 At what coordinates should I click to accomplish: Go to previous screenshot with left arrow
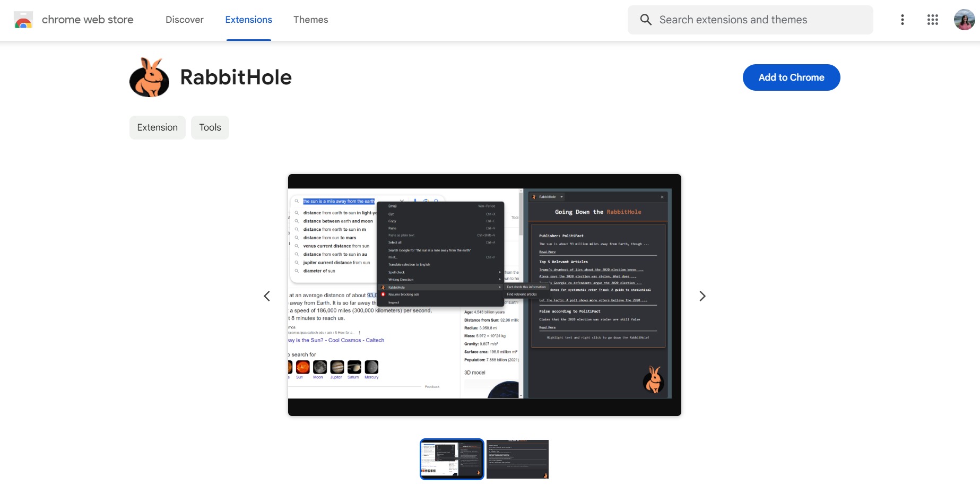coord(267,296)
